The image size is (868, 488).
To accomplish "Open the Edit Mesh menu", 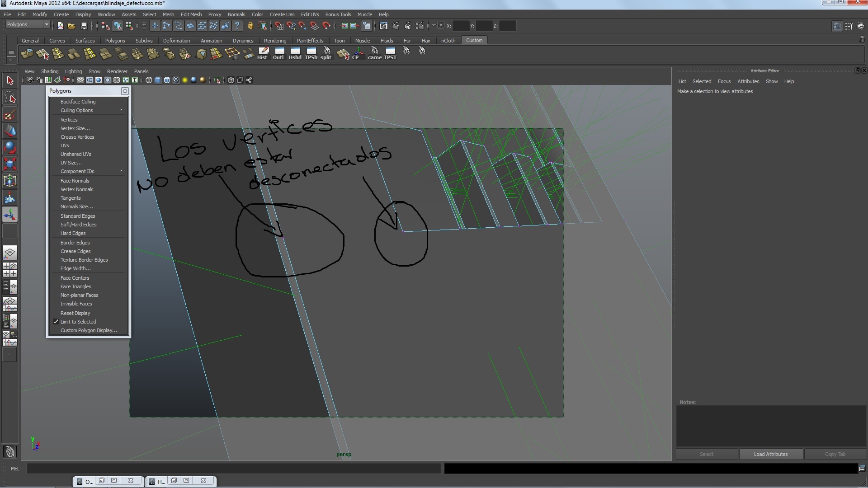I will click(191, 14).
